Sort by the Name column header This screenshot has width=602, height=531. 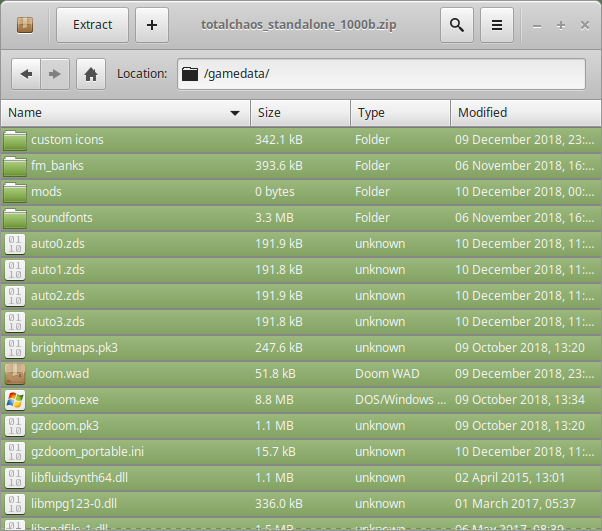coord(125,113)
